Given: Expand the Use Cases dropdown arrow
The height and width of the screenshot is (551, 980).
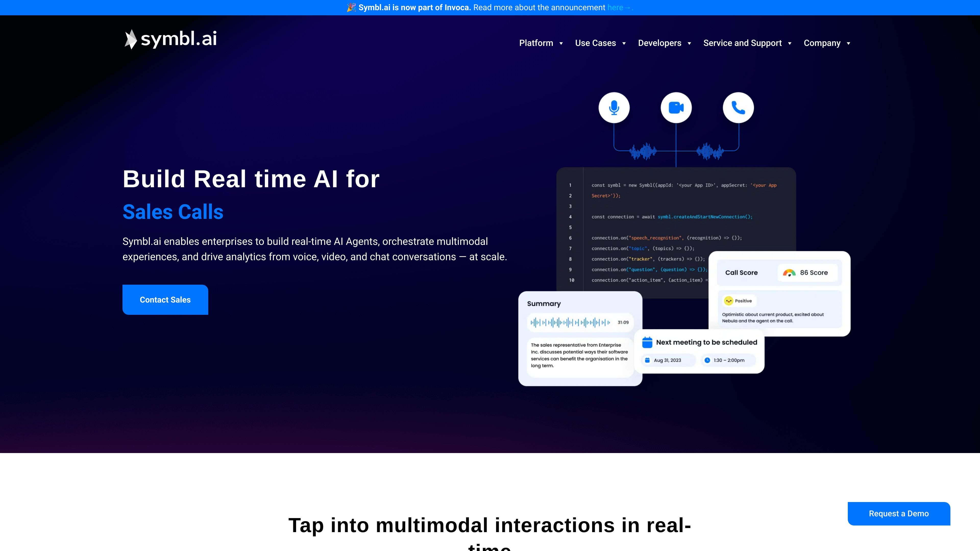Looking at the screenshot, I should (x=624, y=43).
